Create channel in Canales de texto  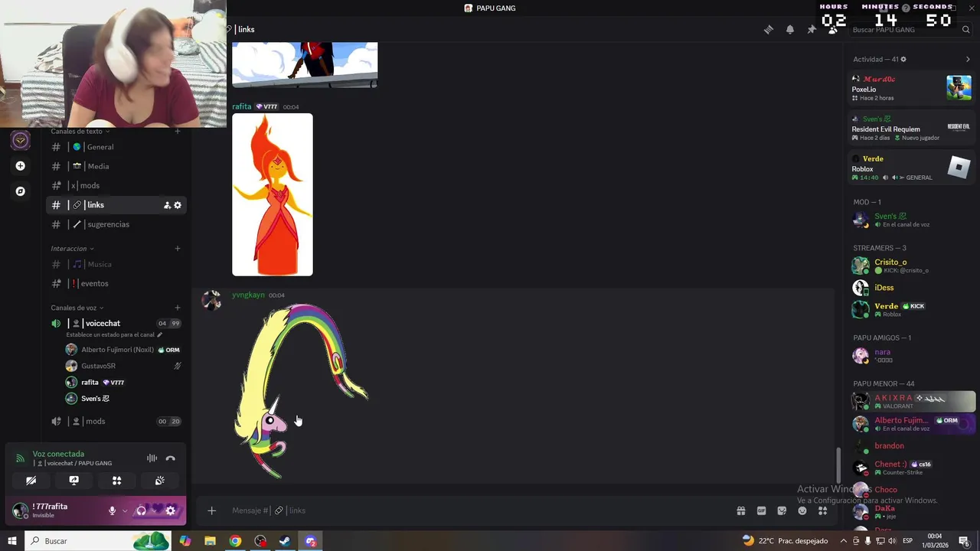coord(178,131)
